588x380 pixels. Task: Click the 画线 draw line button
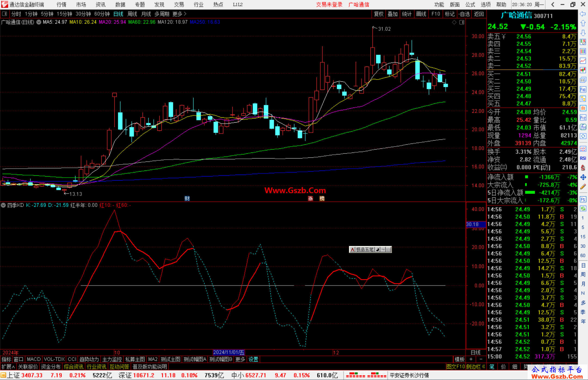coord(421,14)
